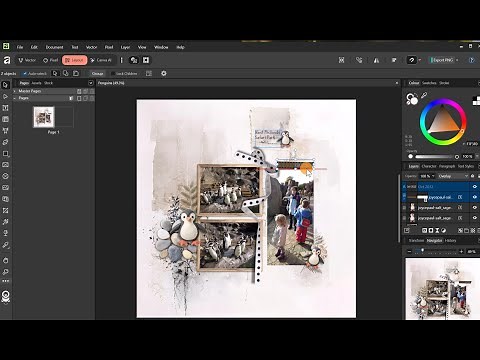
Task: Hide the fourth layer using its eye icon
Action: point(475,218)
